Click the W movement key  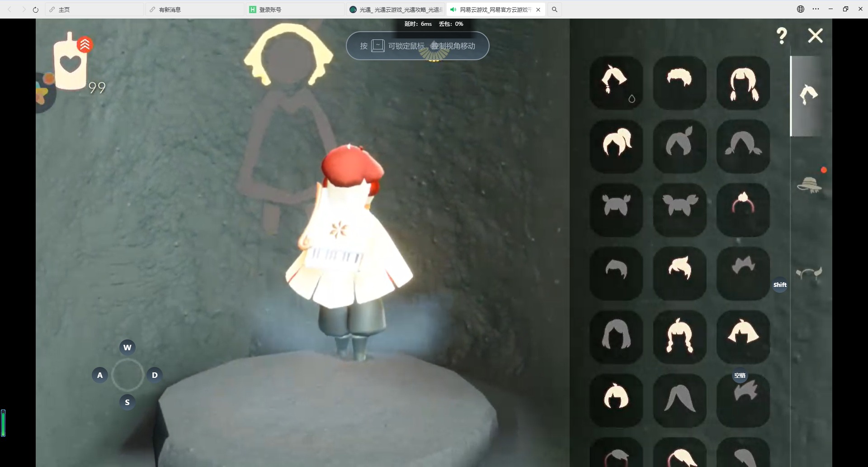point(127,348)
